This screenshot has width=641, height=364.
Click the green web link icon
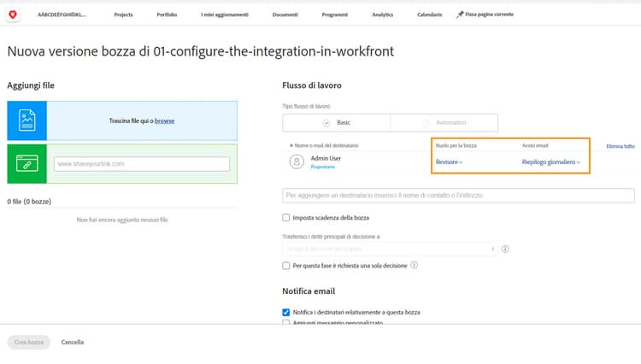[x=27, y=163]
